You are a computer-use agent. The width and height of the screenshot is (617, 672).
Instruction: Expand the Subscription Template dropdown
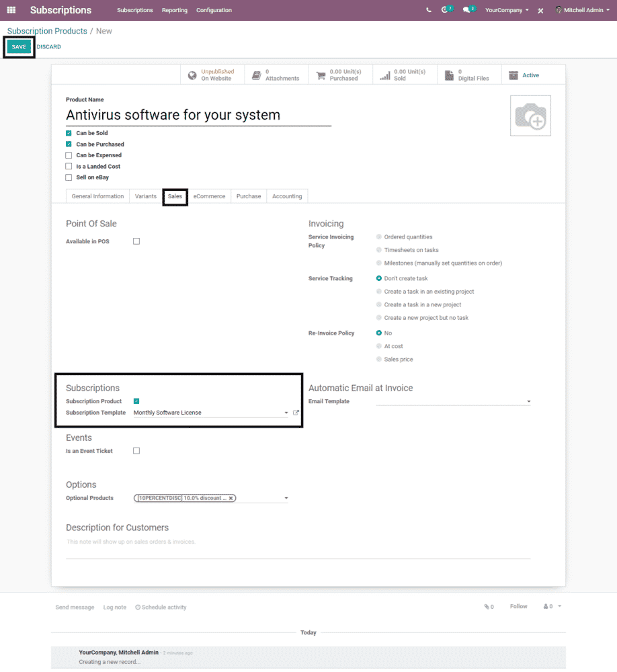286,413
